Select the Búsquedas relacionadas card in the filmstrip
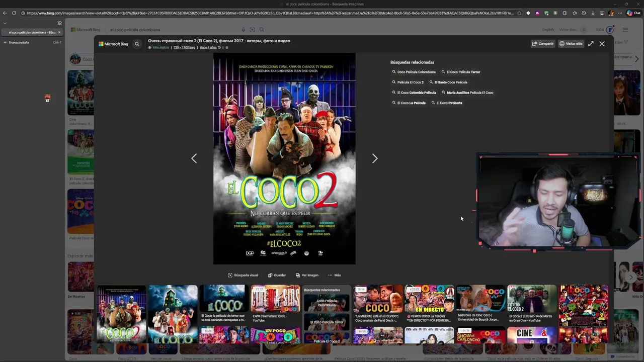The image size is (644, 362). [327, 314]
